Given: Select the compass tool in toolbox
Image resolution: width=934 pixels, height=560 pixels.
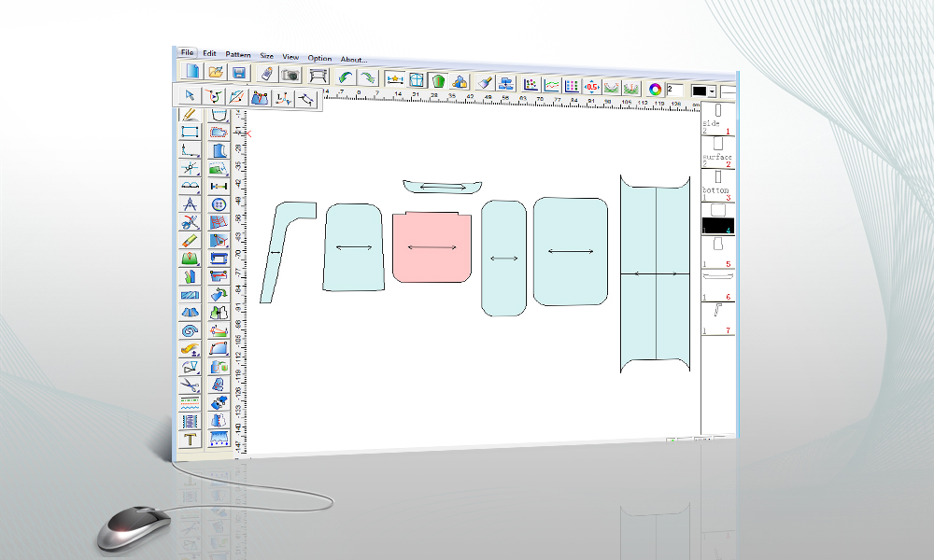Looking at the screenshot, I should [x=190, y=204].
